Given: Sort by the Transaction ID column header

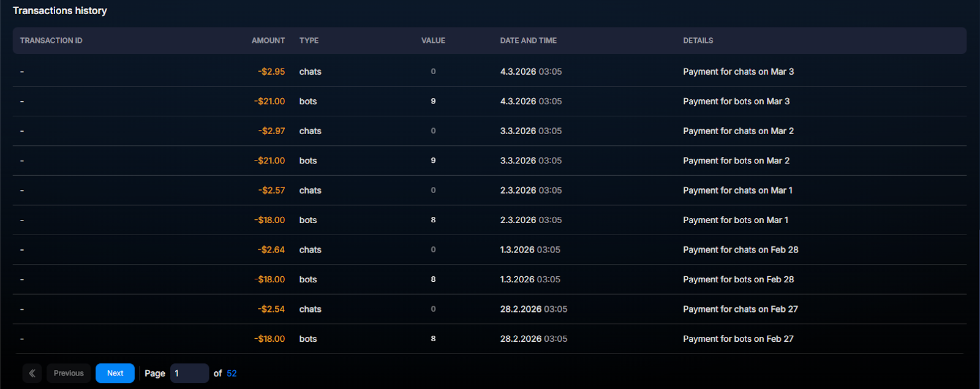Looking at the screenshot, I should 51,40.
